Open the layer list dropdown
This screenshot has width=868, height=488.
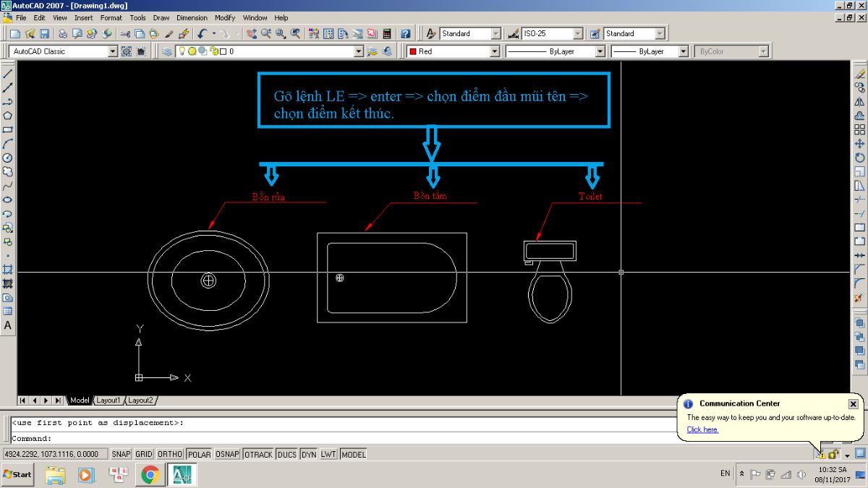[x=359, y=51]
